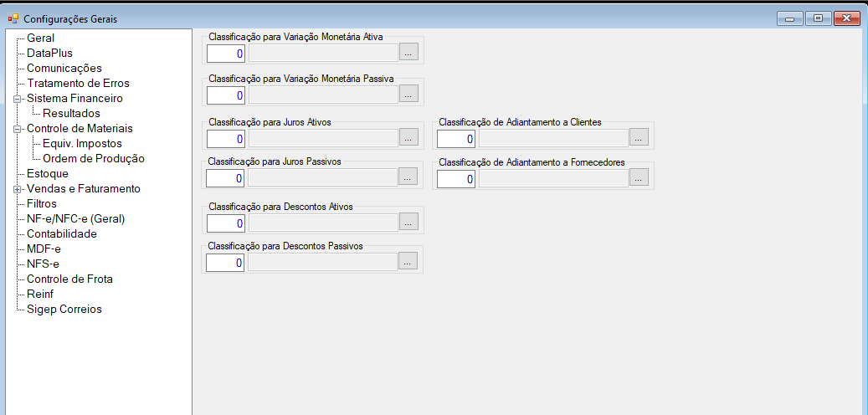868x415 pixels.
Task: Collapse the Sistema Financeiro tree node
Action: 18,99
